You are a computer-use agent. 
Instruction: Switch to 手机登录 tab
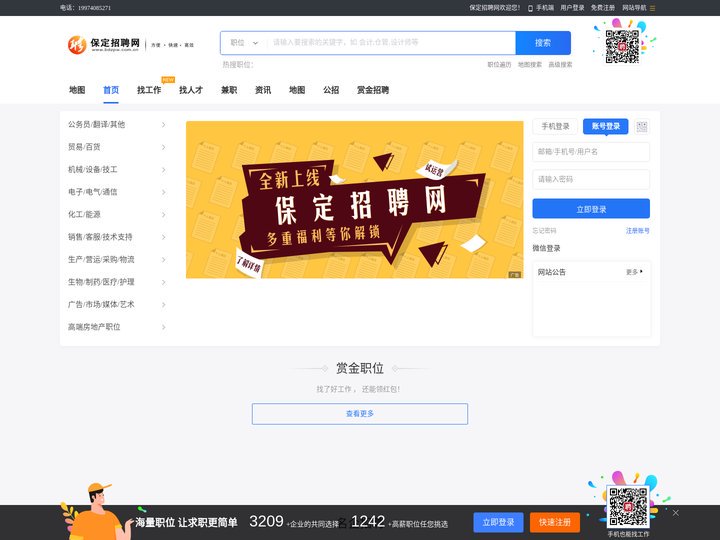pos(555,126)
